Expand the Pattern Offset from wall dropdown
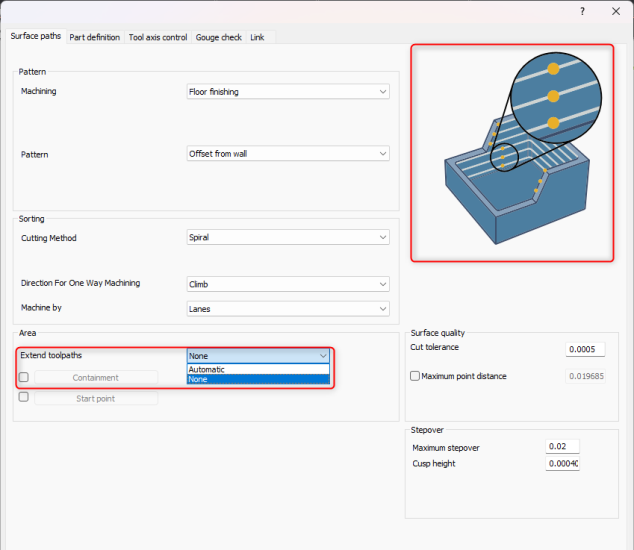Viewport: 634px width, 550px height. tap(288, 154)
